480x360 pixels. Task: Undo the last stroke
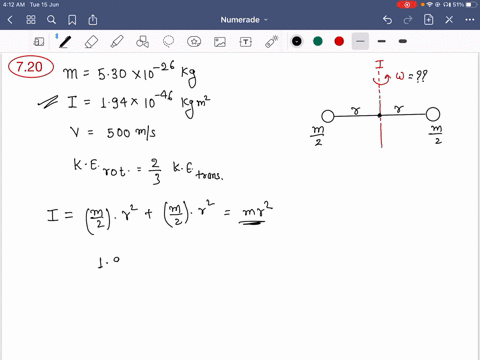387,20
